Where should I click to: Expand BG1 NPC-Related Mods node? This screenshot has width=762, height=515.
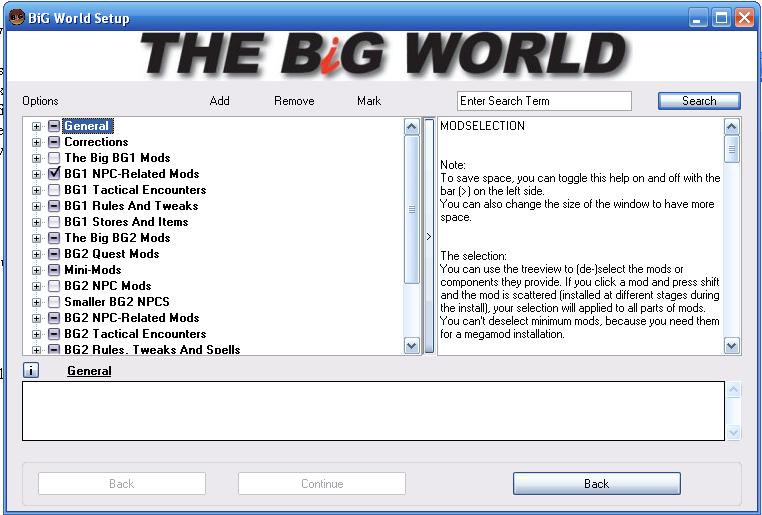pos(36,174)
